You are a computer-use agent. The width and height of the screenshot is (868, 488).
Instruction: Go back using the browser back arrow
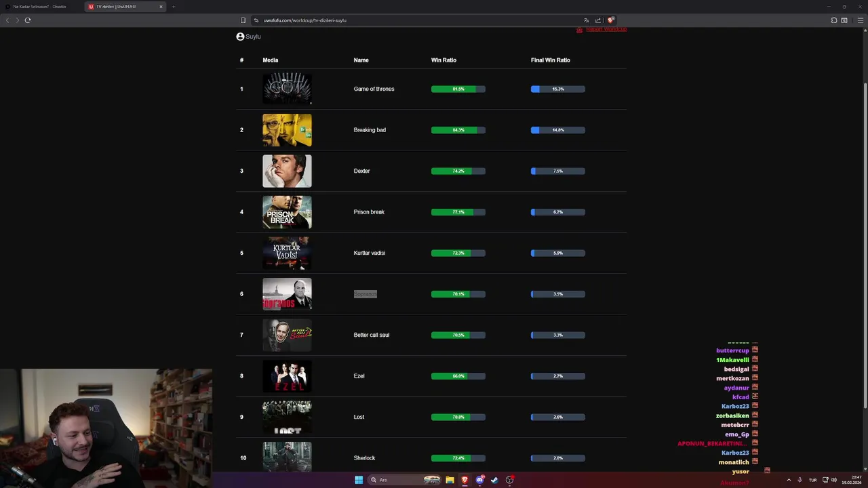tap(7, 20)
